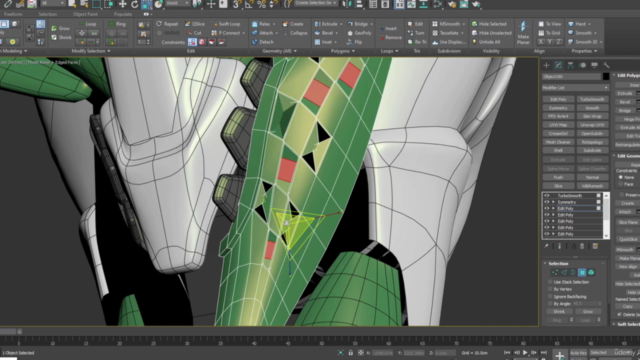The image size is (640, 360).
Task: Click the object color swatch
Action: click(x=606, y=77)
